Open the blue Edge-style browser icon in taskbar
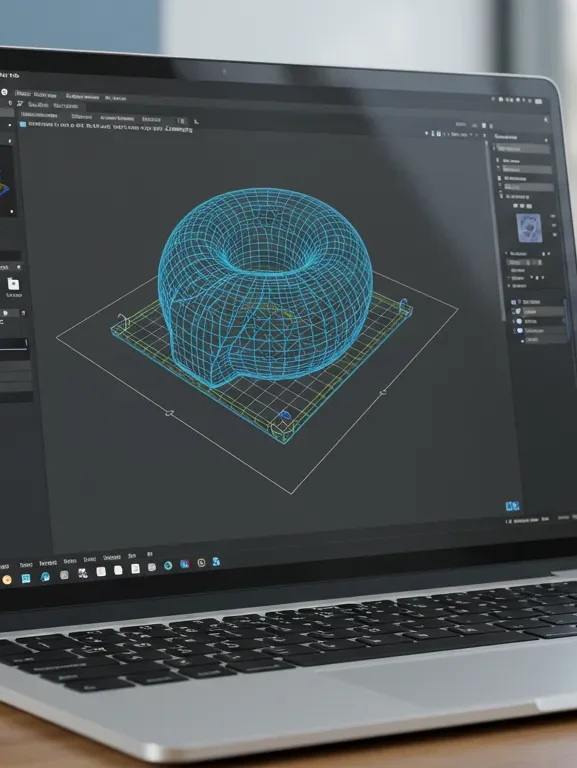 point(45,577)
